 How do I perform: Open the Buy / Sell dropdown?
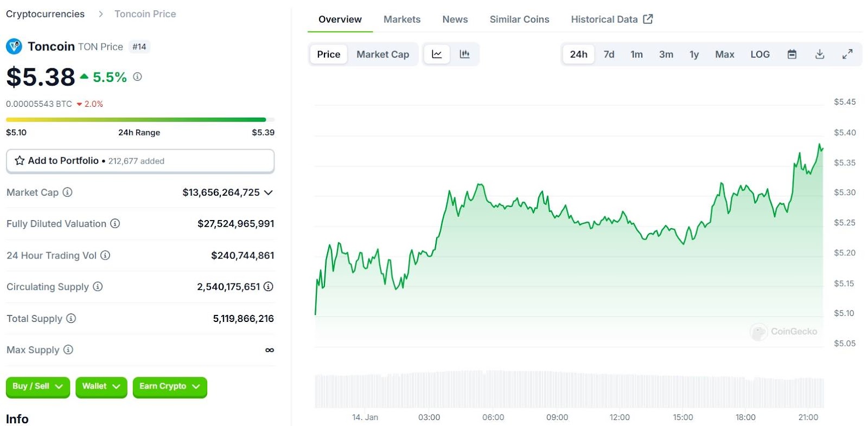pyautogui.click(x=38, y=386)
